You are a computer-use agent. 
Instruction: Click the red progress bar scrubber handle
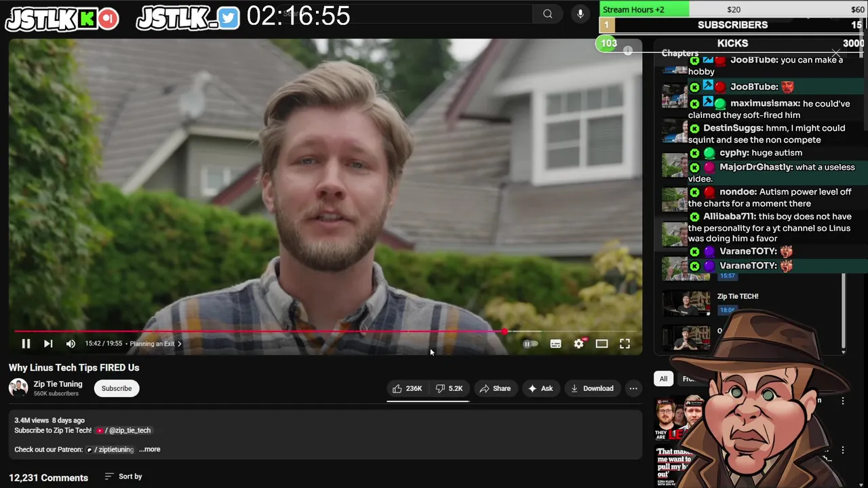click(505, 331)
